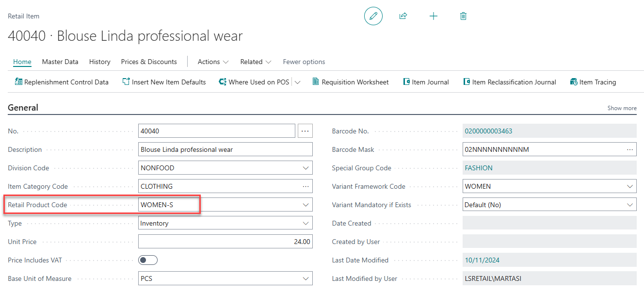Toggle the Price Includes VAT switch
Viewport: 644px width, 294px height.
148,260
